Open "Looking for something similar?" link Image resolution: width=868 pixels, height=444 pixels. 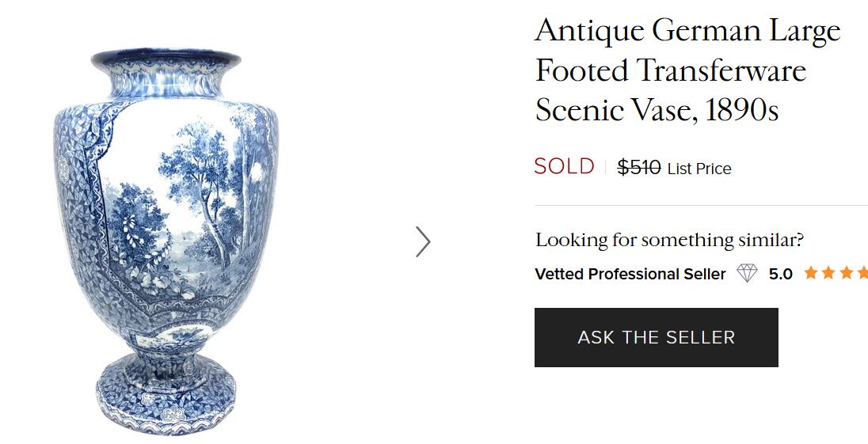(669, 240)
